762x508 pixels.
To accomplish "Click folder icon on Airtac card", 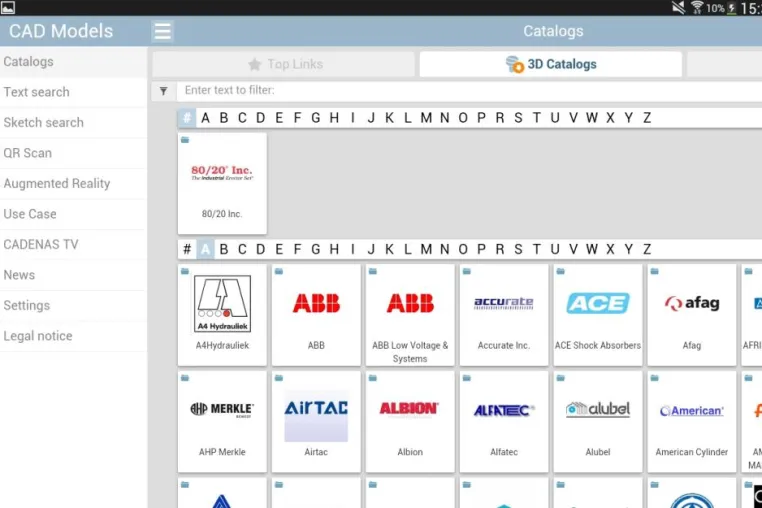I will [279, 378].
